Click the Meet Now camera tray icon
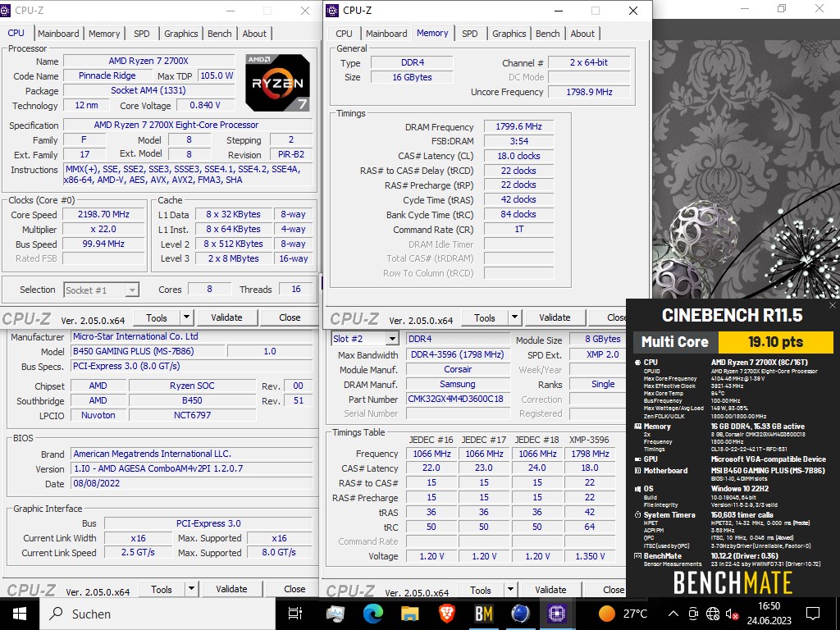Image resolution: width=840 pixels, height=630 pixels. [x=693, y=614]
